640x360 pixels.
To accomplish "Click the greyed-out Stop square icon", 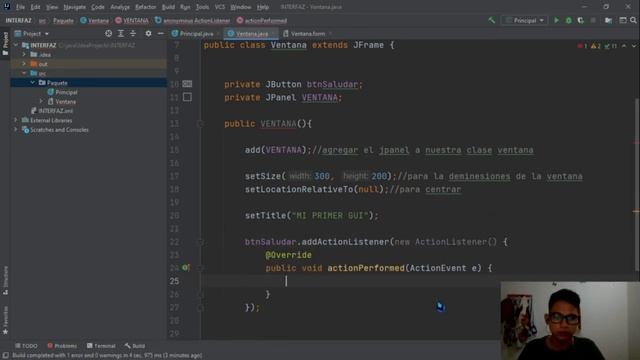I will pyautogui.click(x=593, y=20).
